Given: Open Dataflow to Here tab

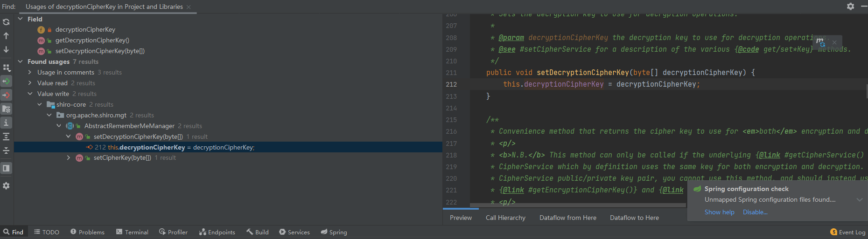Looking at the screenshot, I should (x=634, y=218).
